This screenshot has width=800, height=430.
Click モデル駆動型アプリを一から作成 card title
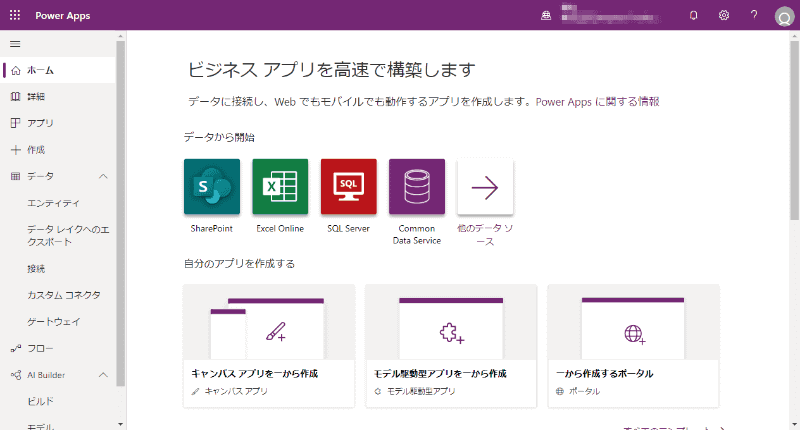[440, 373]
